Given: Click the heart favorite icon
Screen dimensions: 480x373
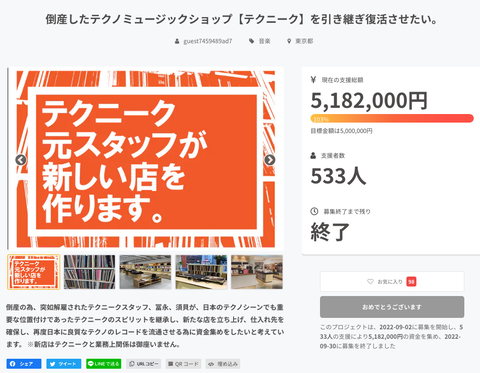Looking at the screenshot, I should pyautogui.click(x=370, y=282).
